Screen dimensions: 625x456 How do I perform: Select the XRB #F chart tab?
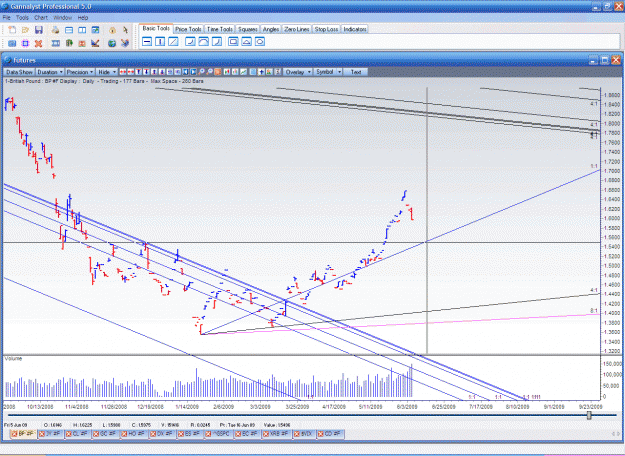[x=279, y=434]
